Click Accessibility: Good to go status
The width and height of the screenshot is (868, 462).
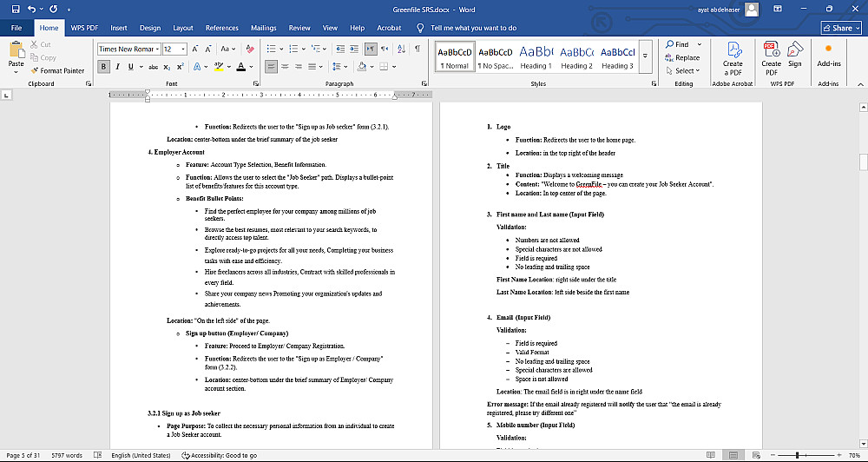click(x=220, y=455)
